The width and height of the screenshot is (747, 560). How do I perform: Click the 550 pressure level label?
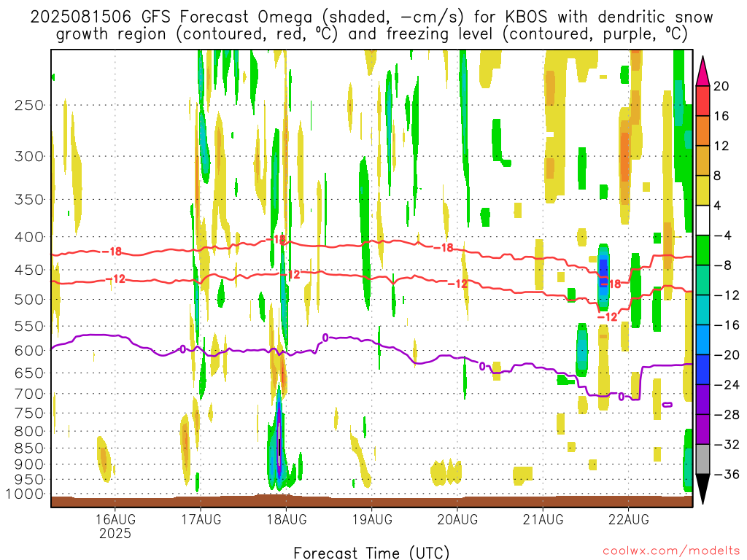29,326
